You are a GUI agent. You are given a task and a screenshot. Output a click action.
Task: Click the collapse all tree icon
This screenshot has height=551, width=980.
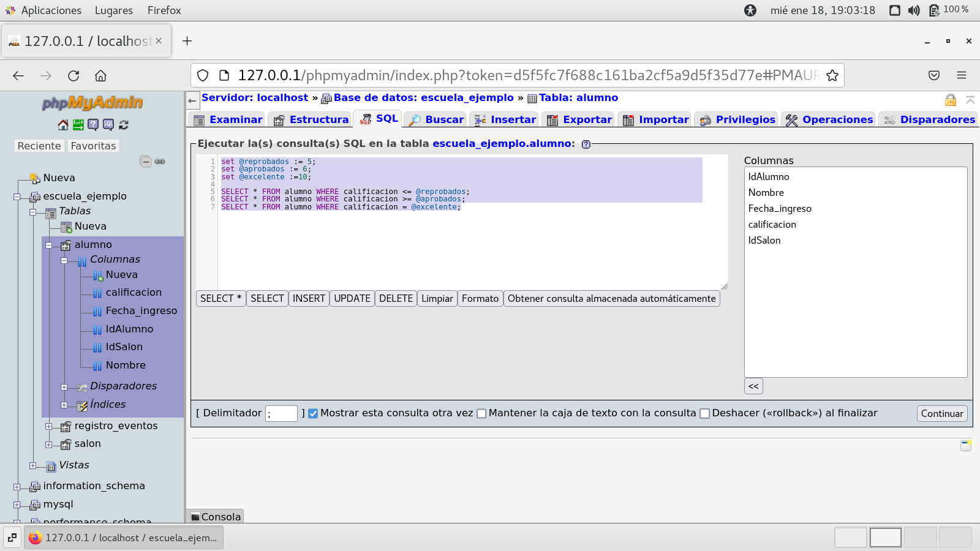pos(146,162)
